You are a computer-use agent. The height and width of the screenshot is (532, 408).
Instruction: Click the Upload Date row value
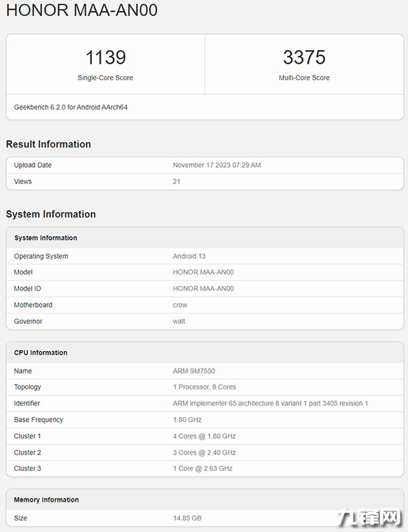(217, 165)
